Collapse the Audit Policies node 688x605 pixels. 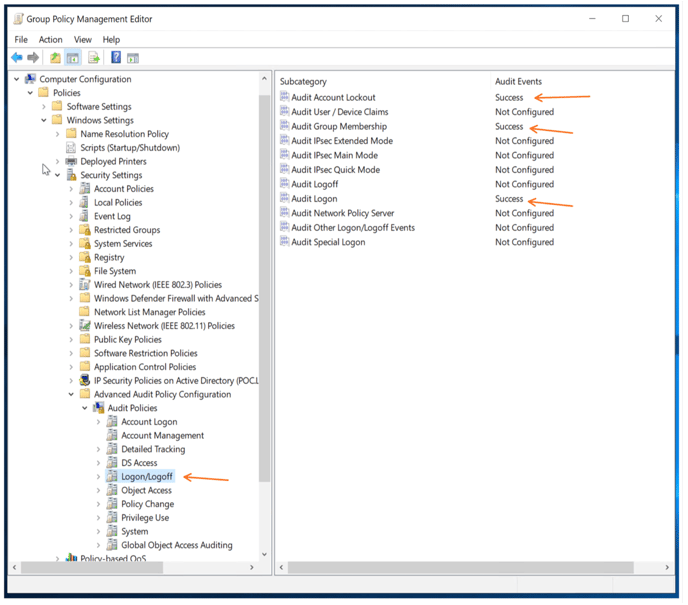85,408
